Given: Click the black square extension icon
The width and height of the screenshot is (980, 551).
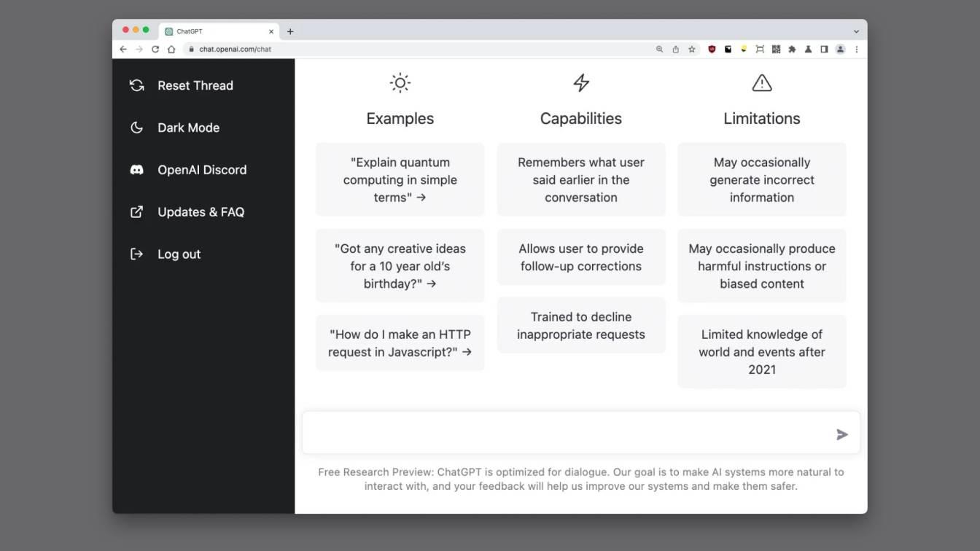Looking at the screenshot, I should tap(728, 50).
